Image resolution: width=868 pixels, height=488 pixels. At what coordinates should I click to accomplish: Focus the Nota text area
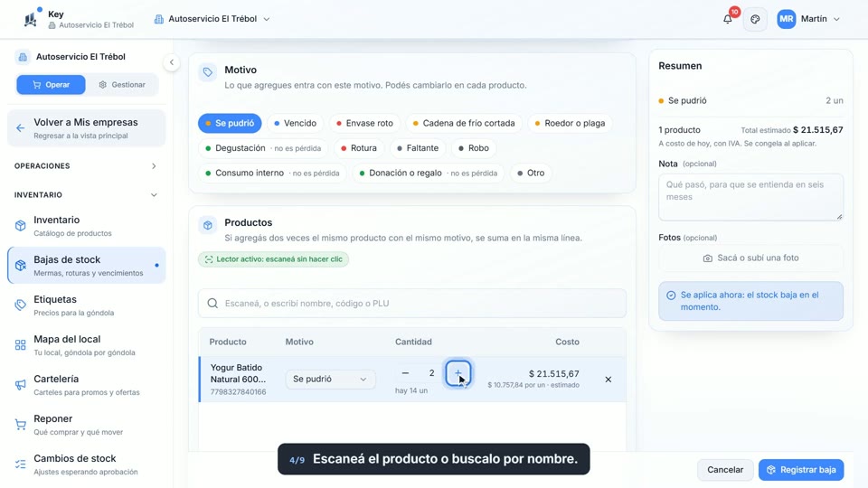[750, 197]
